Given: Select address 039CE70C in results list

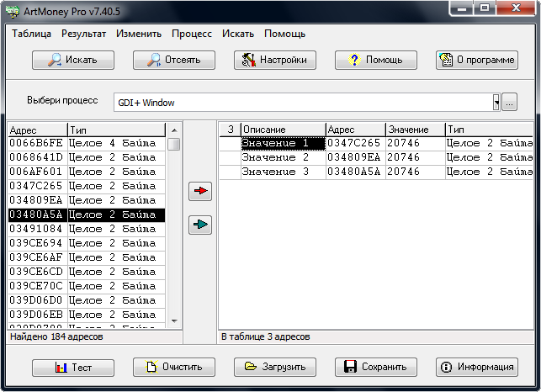Looking at the screenshot, I should click(36, 286).
